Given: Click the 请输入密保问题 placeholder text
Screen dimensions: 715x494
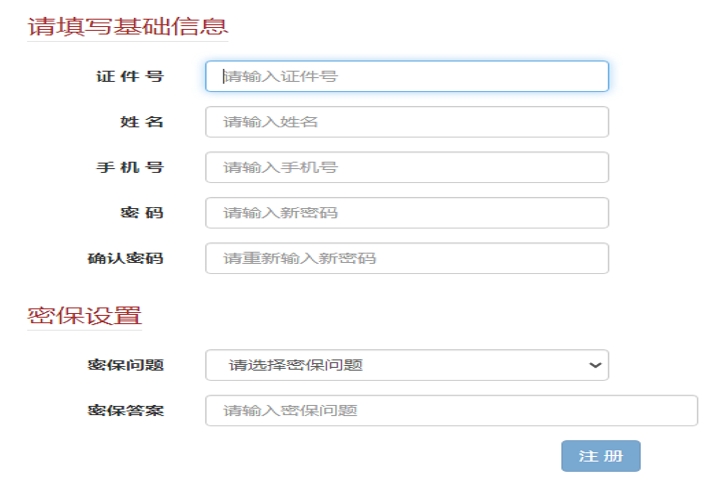Looking at the screenshot, I should pos(290,411).
